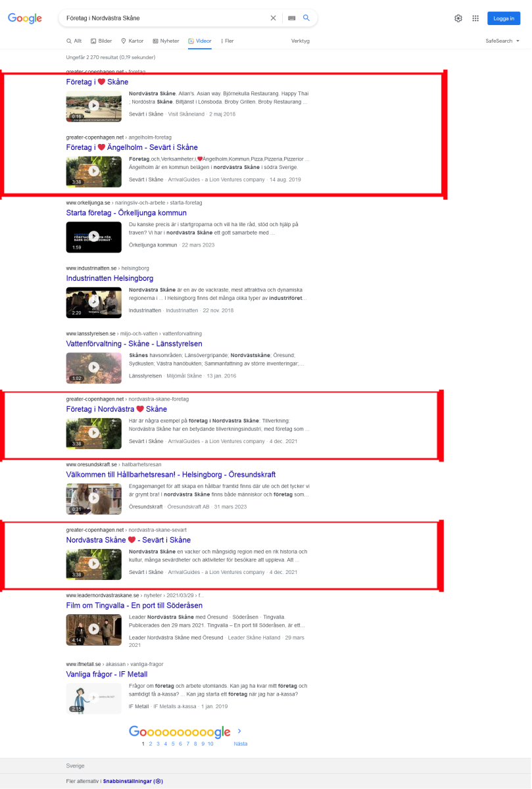Switch to the Nyheter tab
Viewport: 532px width, 789px height.
(x=166, y=41)
